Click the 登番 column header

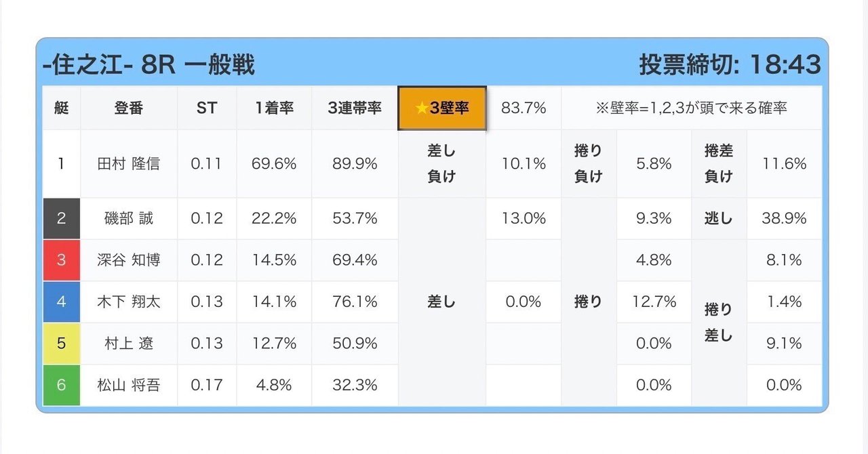pyautogui.click(x=129, y=108)
